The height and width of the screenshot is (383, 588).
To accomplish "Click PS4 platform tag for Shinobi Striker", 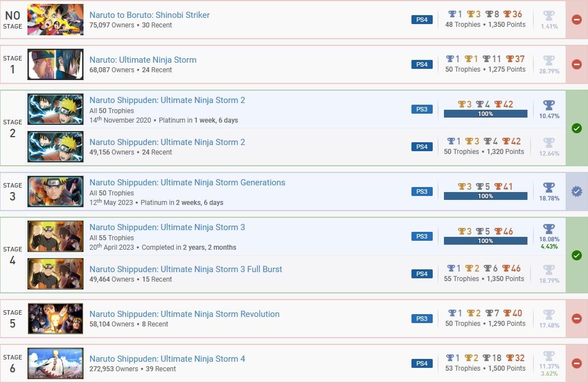I will pos(422,20).
